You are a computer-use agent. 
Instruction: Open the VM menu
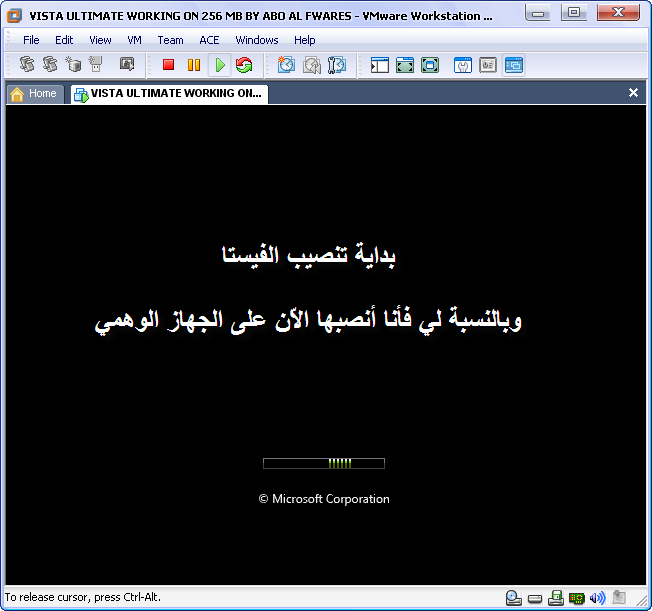point(134,40)
